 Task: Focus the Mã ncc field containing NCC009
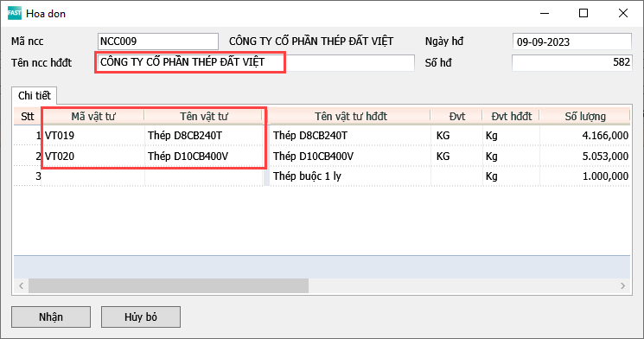point(158,42)
